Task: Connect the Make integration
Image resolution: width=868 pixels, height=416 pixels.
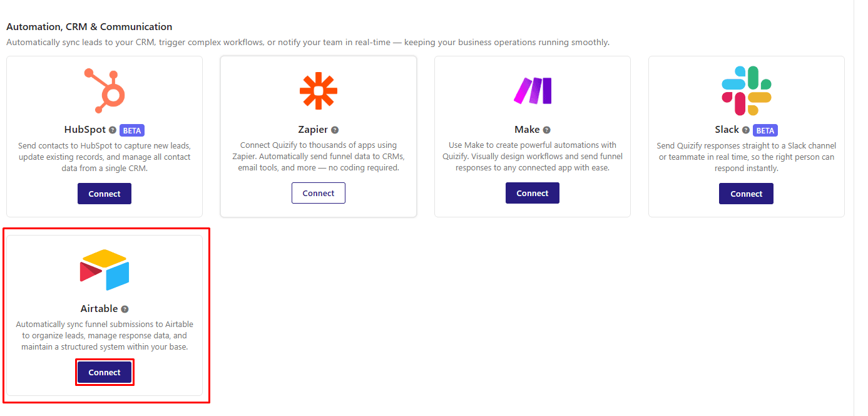Action: coord(533,193)
